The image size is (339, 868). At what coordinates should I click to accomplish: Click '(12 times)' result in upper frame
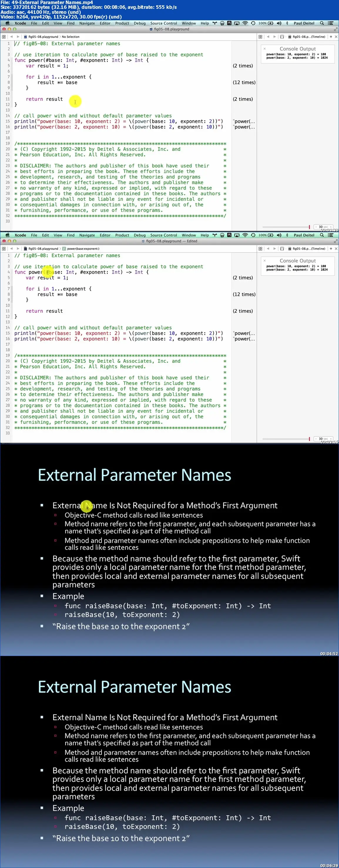click(244, 83)
